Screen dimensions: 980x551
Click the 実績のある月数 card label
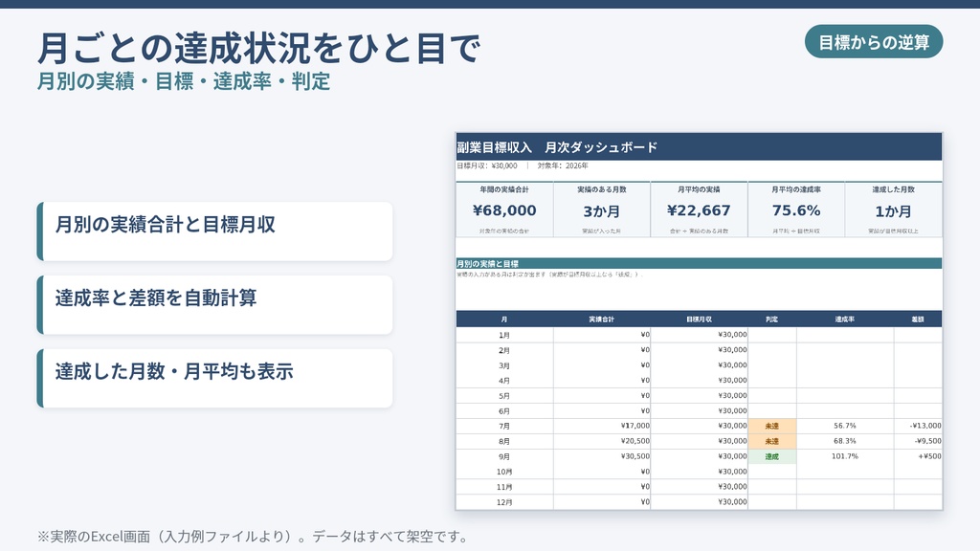pos(601,189)
